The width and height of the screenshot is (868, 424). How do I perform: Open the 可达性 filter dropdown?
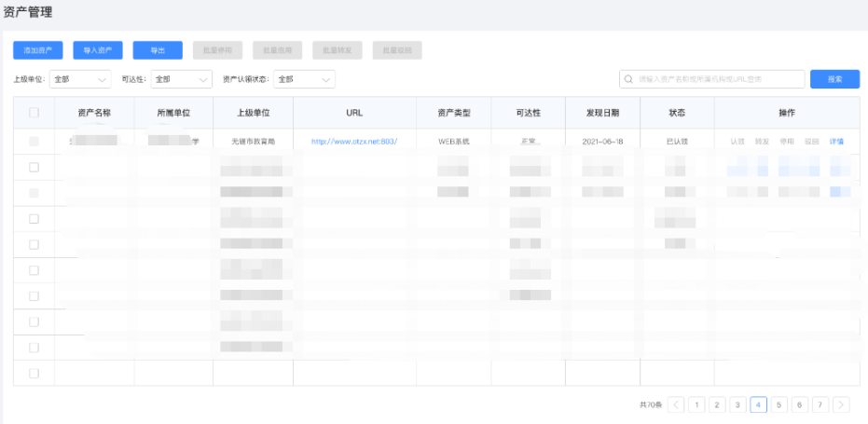(182, 80)
